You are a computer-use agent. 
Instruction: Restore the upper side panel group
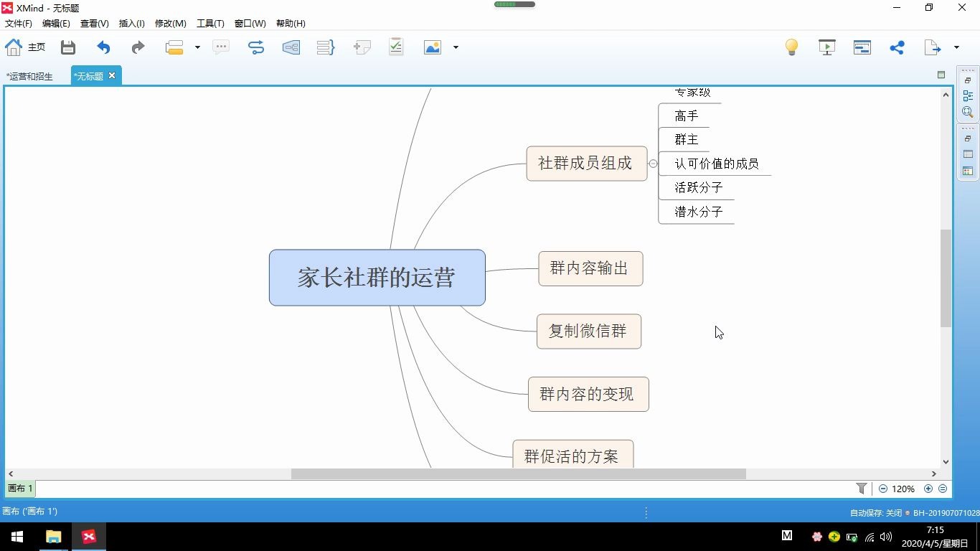click(x=968, y=80)
